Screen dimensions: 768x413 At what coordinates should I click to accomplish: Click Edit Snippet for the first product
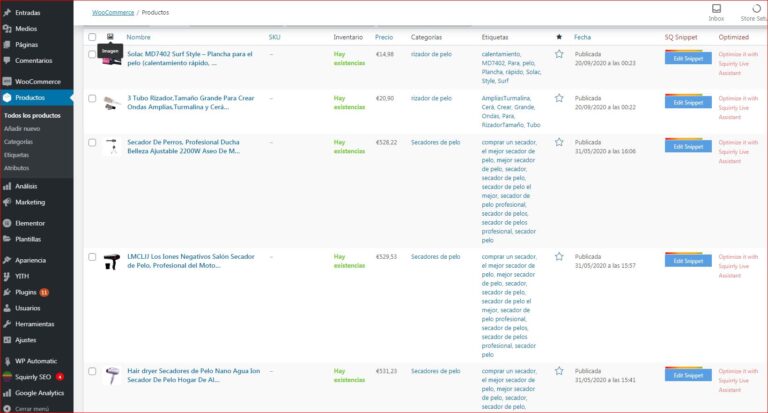[x=688, y=59]
